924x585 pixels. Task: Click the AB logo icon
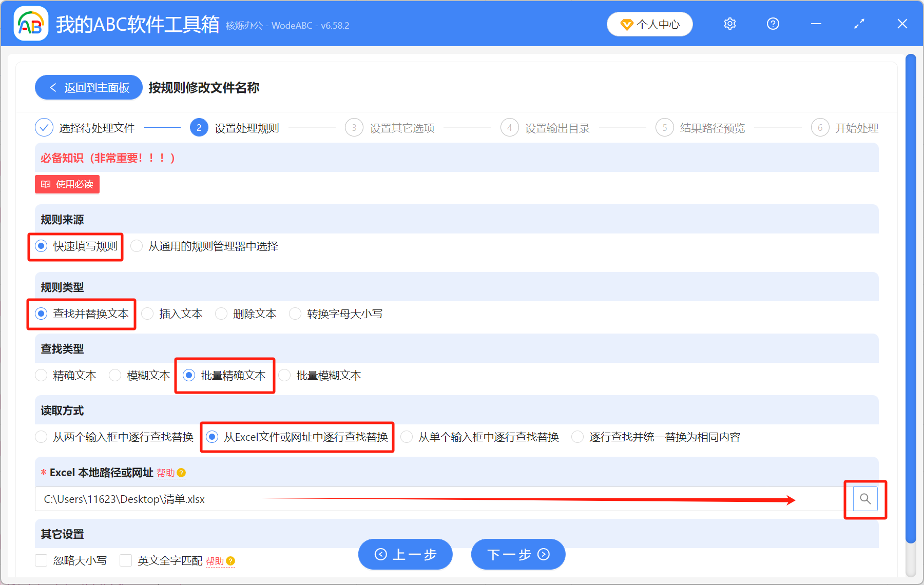point(31,24)
